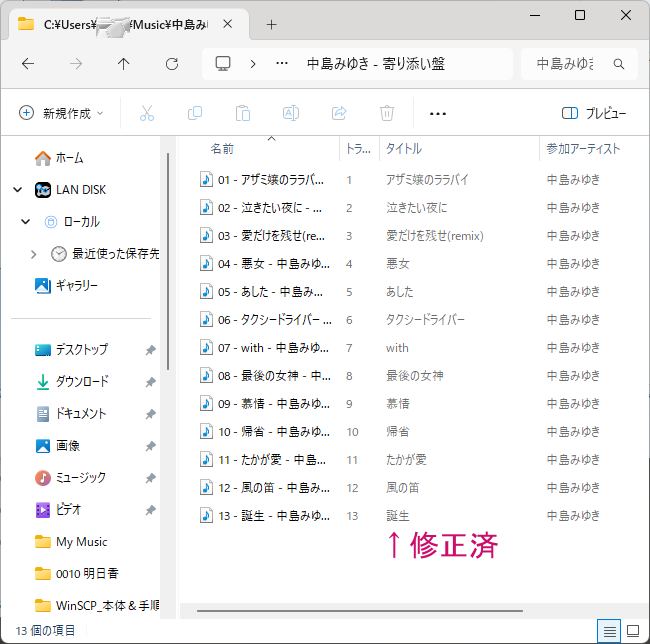Click the Delete trash can icon
650x644 pixels.
pos(386,113)
